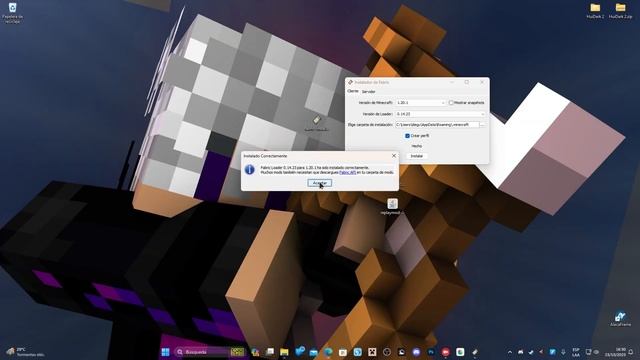Open Microsoft Edge from the taskbar
Viewport: 640px width, 360px height.
[x=328, y=352]
